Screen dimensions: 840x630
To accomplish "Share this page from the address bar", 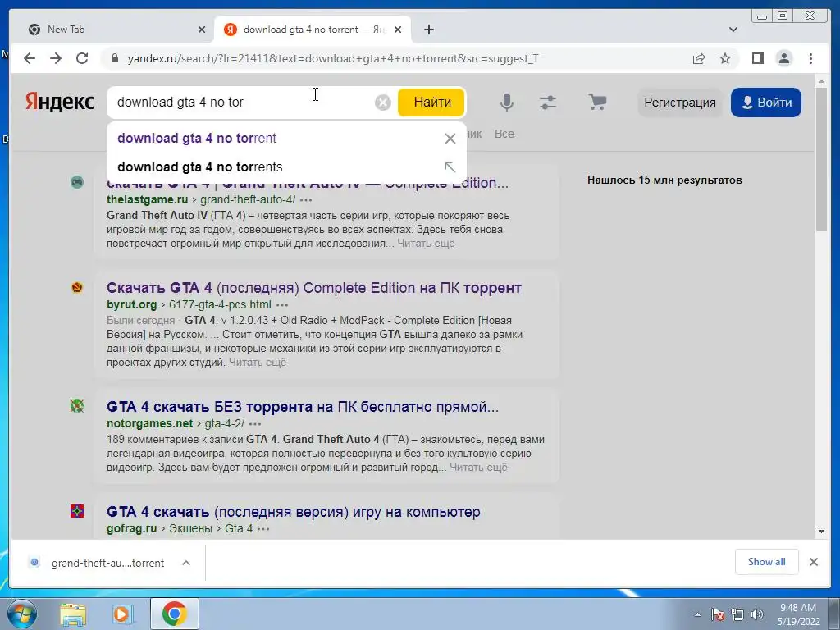I will (x=699, y=58).
